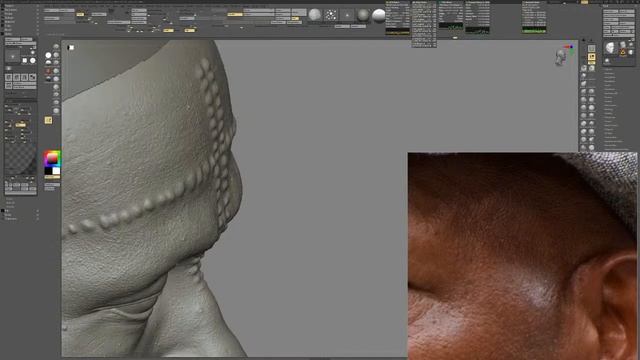Select the white head tool thumbnail in Tool panel
Viewport: 640px width, 360px height.
click(x=610, y=48)
